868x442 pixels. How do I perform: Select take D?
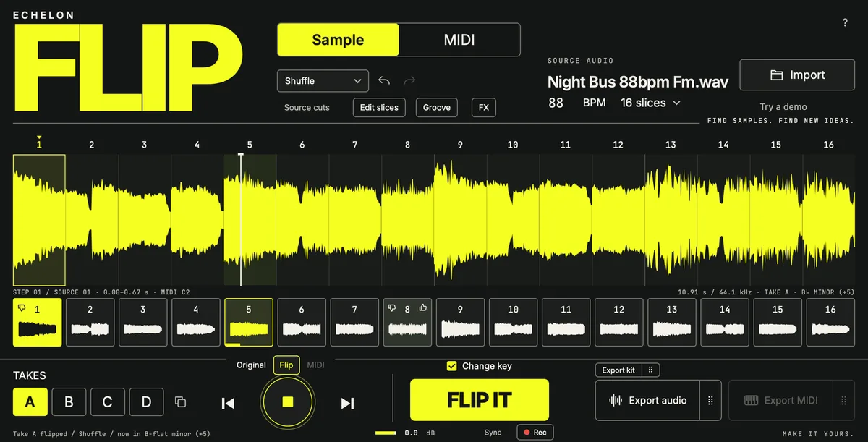[x=146, y=402]
